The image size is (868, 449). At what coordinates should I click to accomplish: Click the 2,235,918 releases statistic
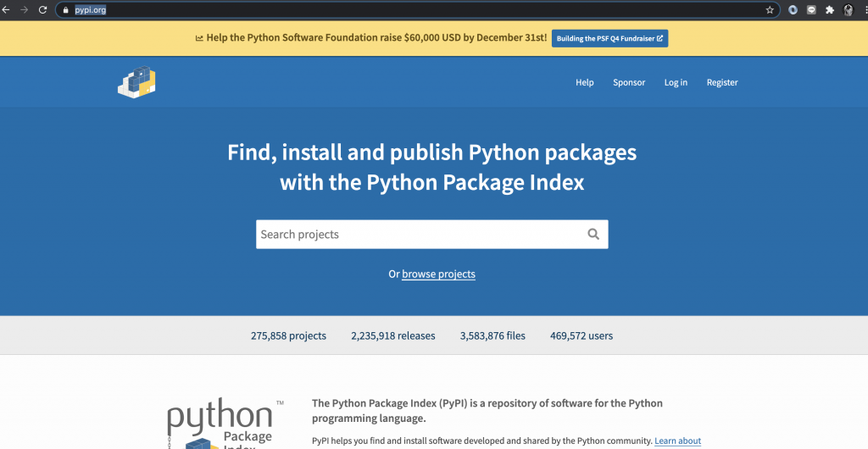[x=393, y=335]
